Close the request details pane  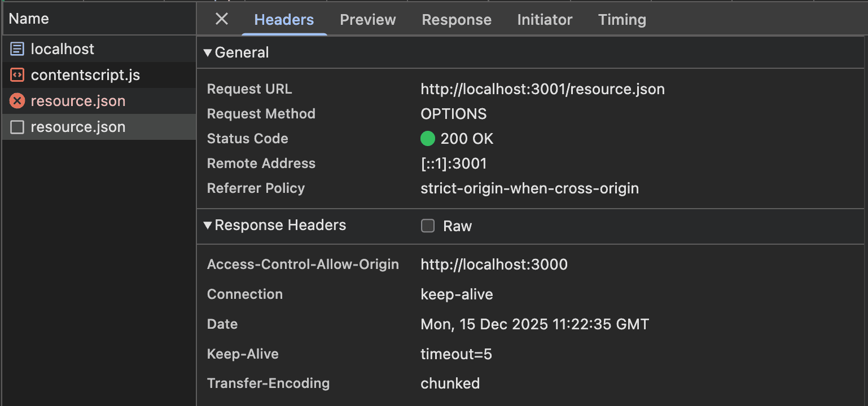pos(222,19)
